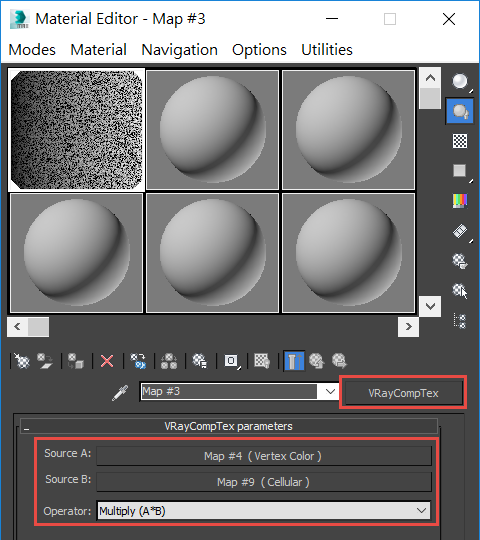Enable the checkered Background toggle
The width and height of the screenshot is (480, 540).
tap(460, 141)
